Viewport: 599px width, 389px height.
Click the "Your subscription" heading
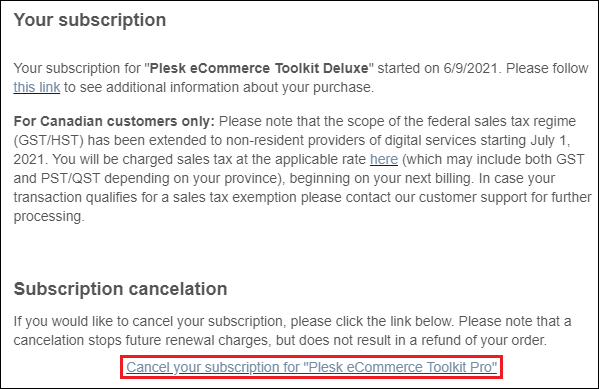click(90, 20)
